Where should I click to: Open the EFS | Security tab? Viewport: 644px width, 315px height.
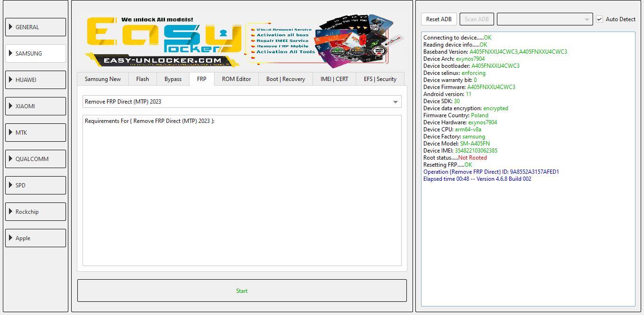point(380,79)
